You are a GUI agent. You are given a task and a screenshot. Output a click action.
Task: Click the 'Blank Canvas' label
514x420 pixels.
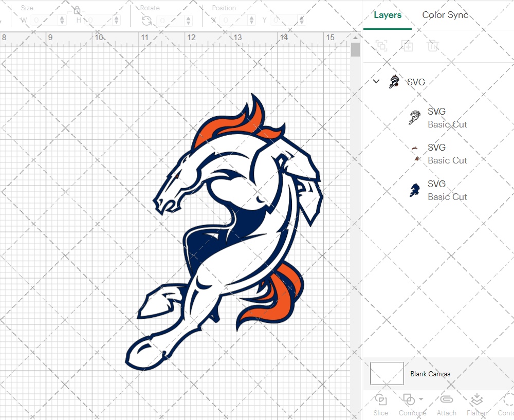tap(430, 374)
